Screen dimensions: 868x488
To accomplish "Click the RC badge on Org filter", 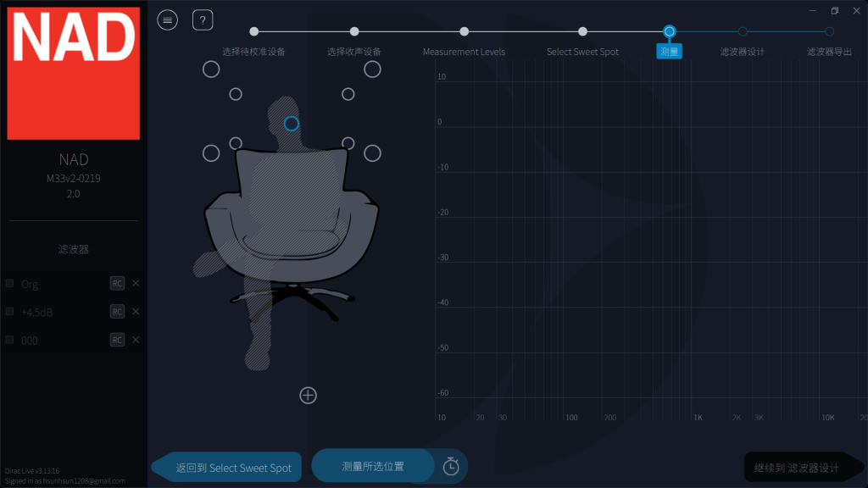I will (117, 283).
